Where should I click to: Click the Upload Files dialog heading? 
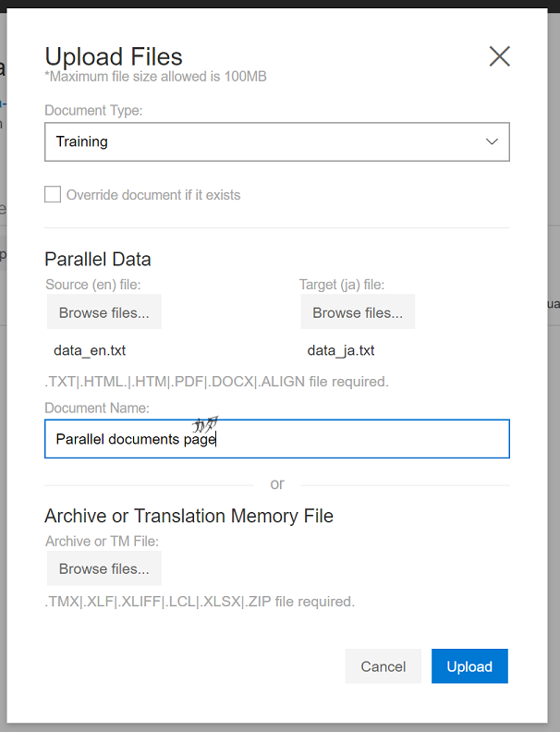pyautogui.click(x=114, y=56)
